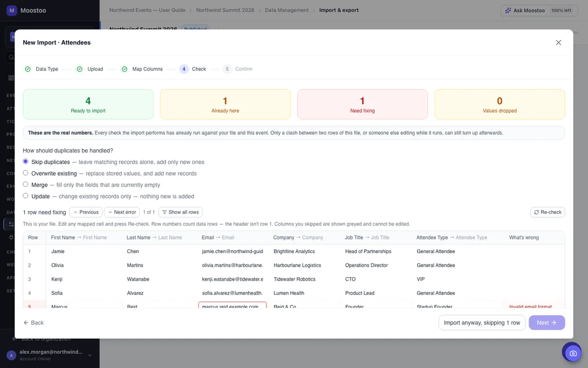Select the Skip duplicates option
This screenshot has width=588, height=368.
click(25, 161)
